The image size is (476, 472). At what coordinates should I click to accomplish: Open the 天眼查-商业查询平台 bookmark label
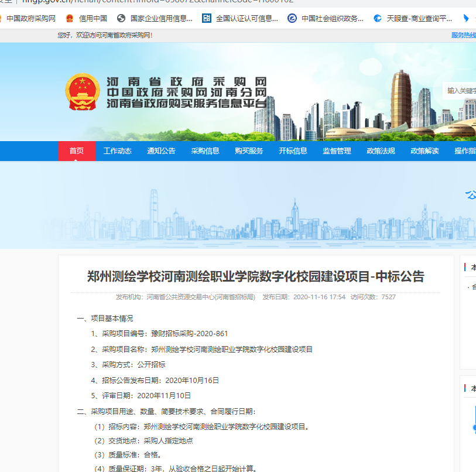[x=419, y=19]
